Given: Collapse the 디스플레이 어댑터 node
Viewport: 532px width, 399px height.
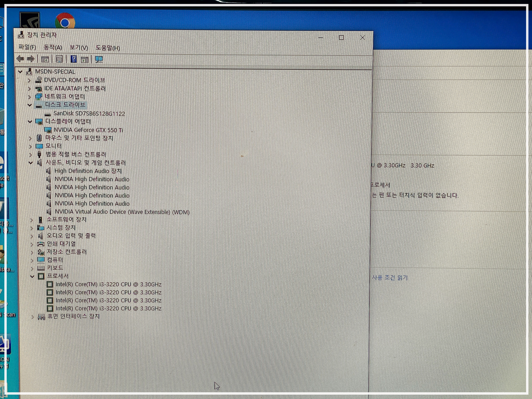Looking at the screenshot, I should 30,122.
